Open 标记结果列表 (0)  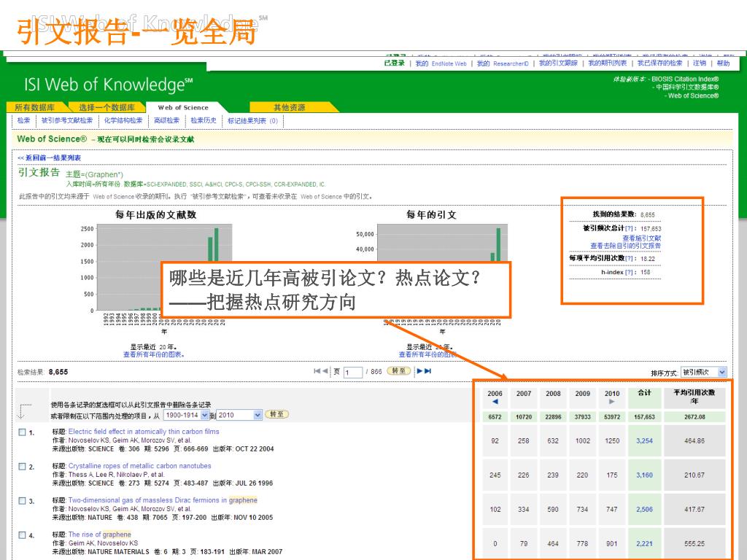[x=253, y=120]
